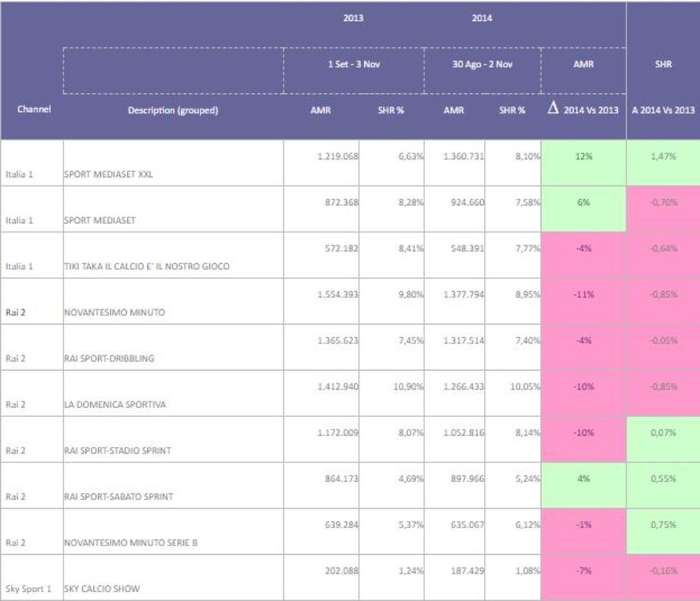Select the '1 Set - 3 Nov' period header
The image size is (700, 601).
(354, 64)
